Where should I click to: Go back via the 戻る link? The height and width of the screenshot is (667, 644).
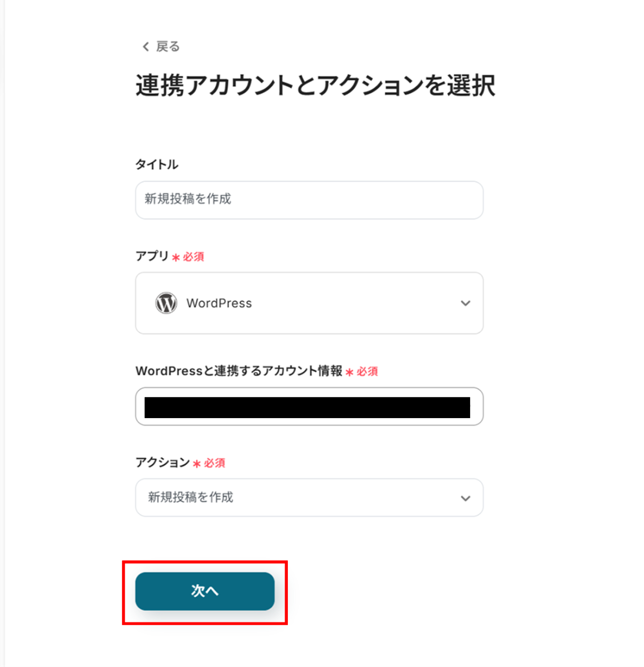[x=168, y=47]
